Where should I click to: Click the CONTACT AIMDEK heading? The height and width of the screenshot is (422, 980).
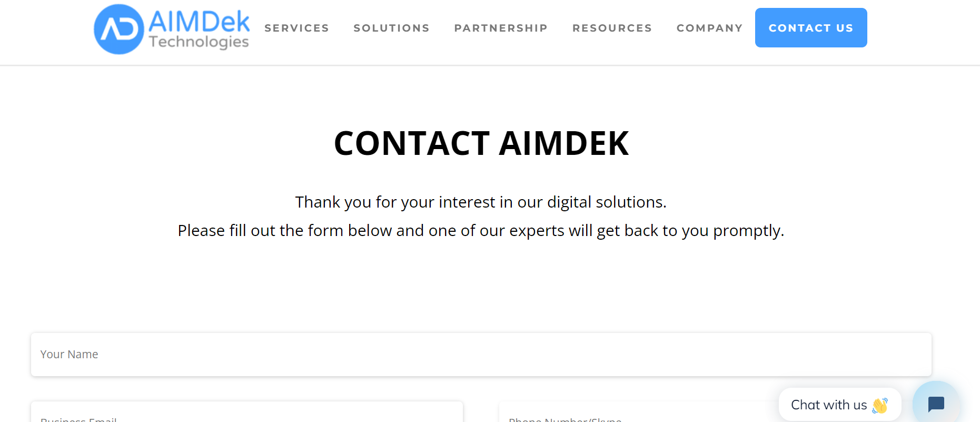(481, 143)
